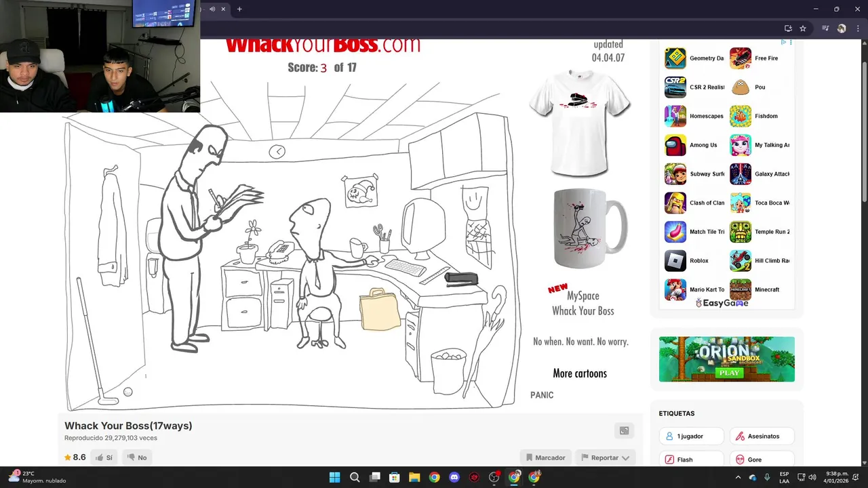Open the weather widget showing 23°C
This screenshot has height=488, width=868.
click(x=37, y=477)
